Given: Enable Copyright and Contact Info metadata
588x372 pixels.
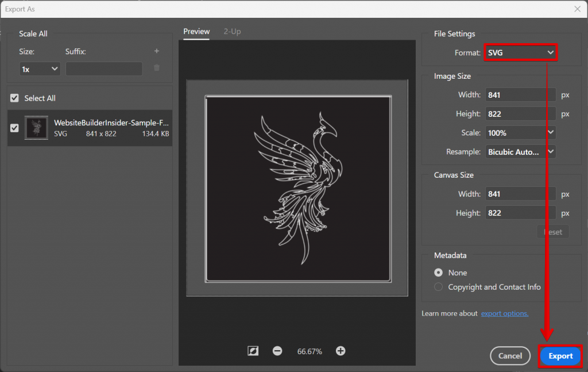Looking at the screenshot, I should pos(438,287).
